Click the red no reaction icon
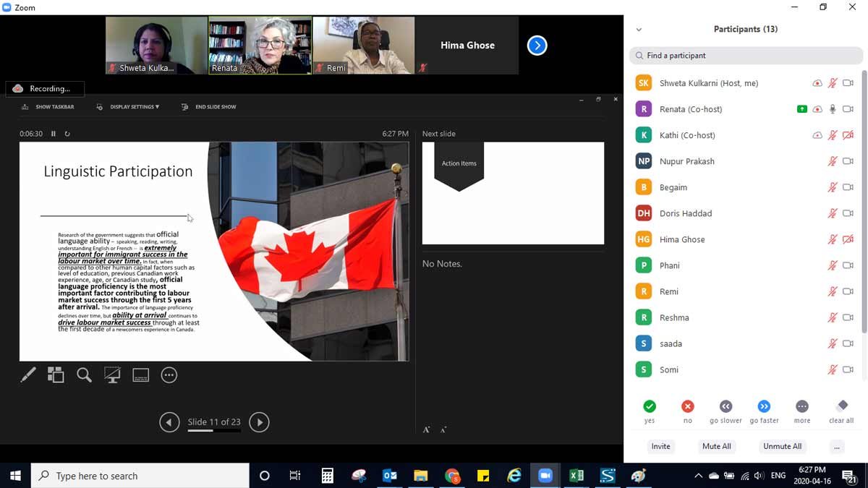868x488 pixels. 687,406
